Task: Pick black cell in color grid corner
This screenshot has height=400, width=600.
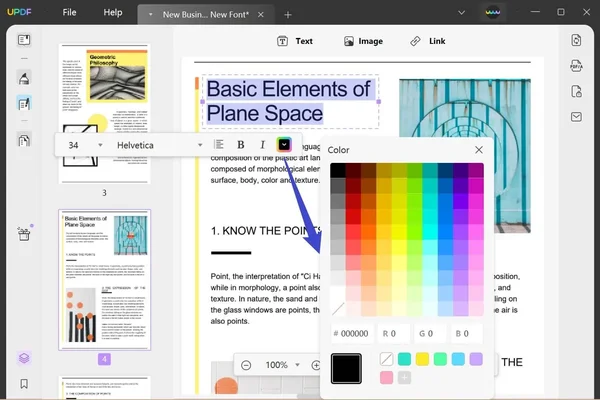Action: coord(338,170)
